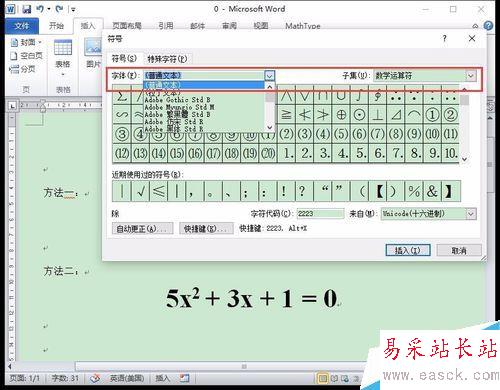
Task: Switch to the 特殊字符(P) tab in dialog
Action: tap(167, 59)
